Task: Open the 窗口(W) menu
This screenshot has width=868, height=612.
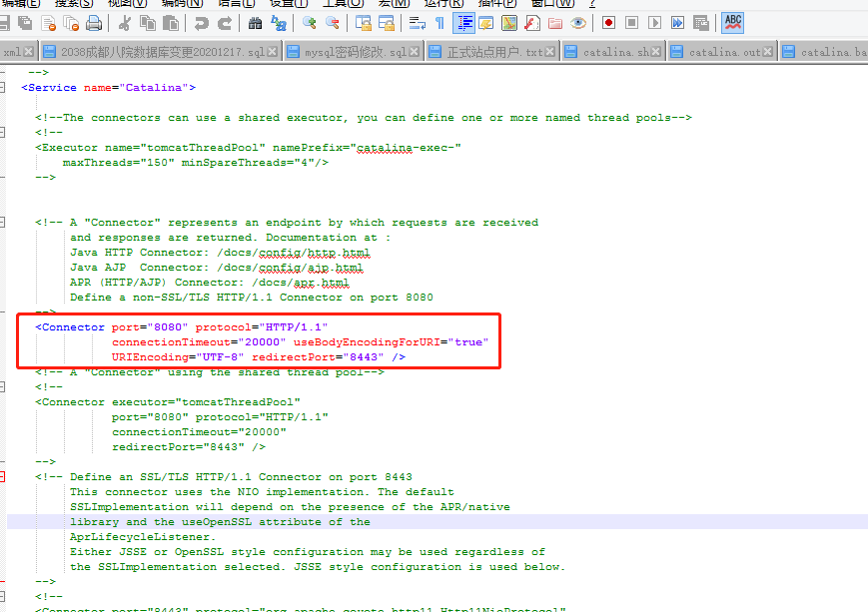Action: coord(553,3)
